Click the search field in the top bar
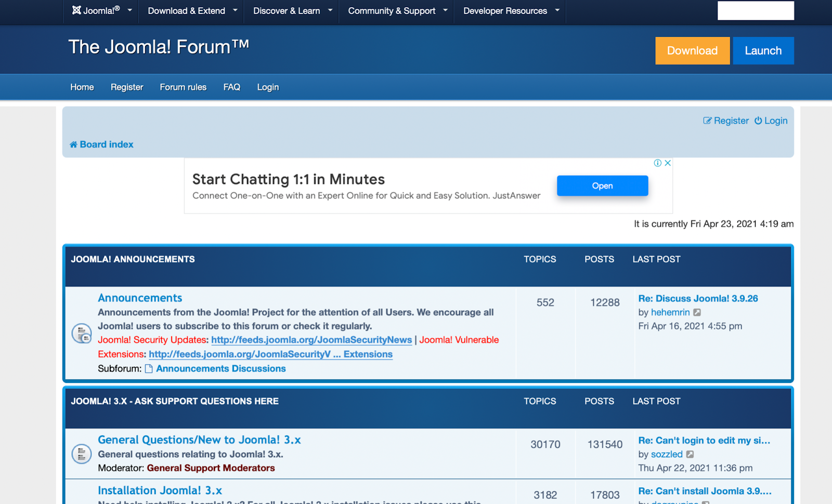 (x=756, y=10)
